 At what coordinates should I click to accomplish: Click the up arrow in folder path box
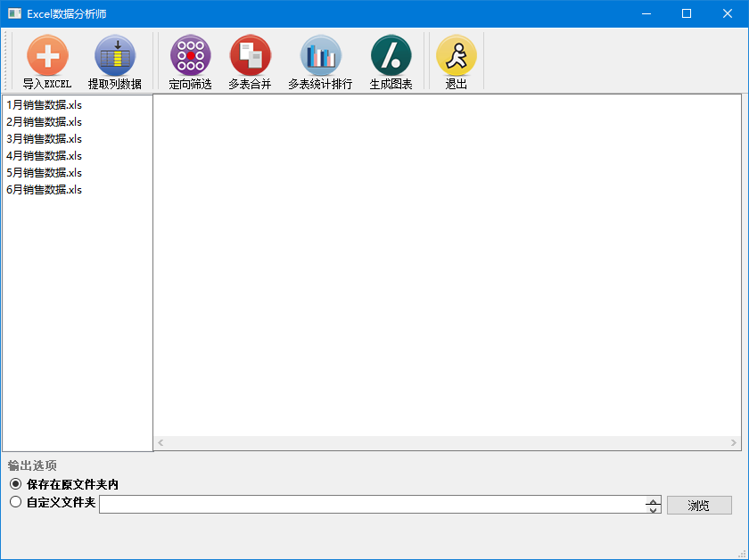point(653,501)
